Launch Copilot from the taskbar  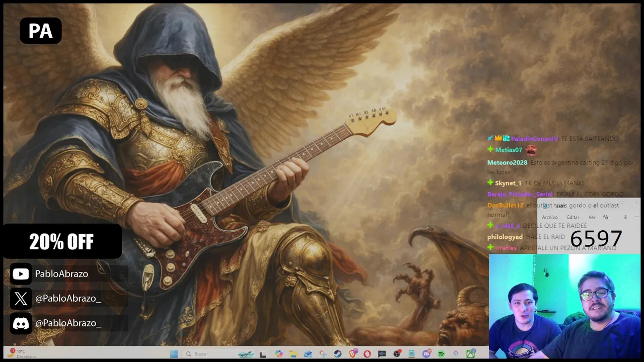coord(278,354)
